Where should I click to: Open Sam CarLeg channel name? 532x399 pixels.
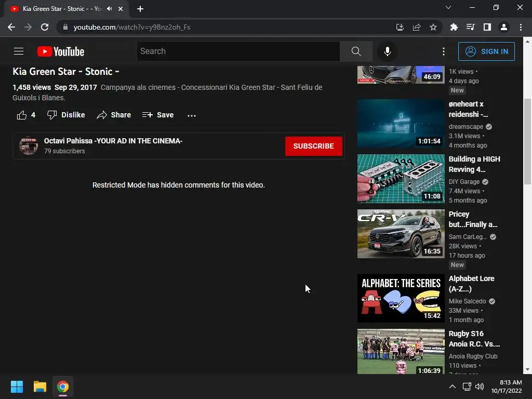point(468,237)
